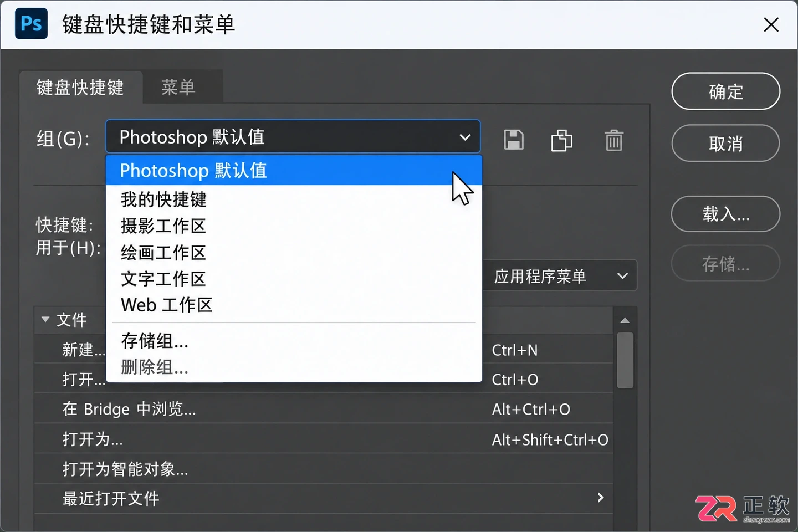This screenshot has height=532, width=798.
Task: Click the 载入... button
Action: tap(725, 214)
